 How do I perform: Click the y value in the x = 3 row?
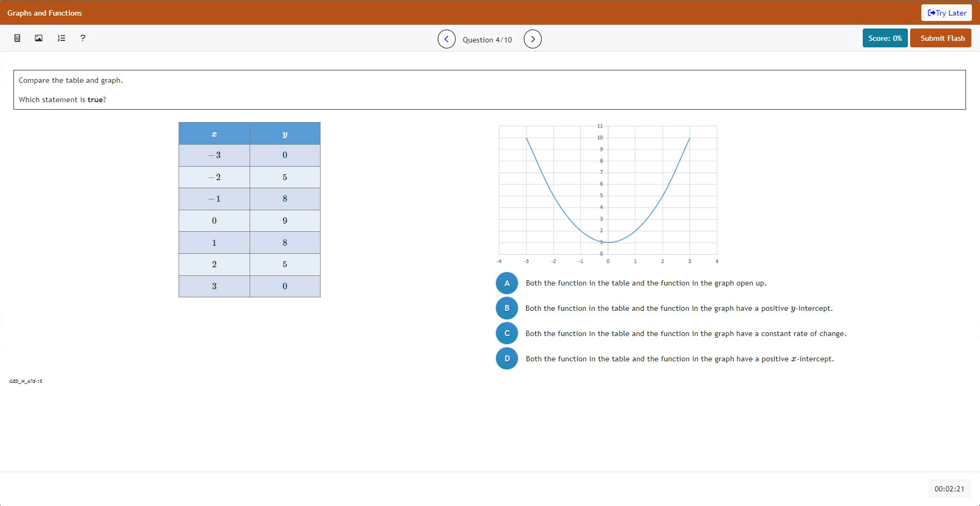click(x=285, y=287)
